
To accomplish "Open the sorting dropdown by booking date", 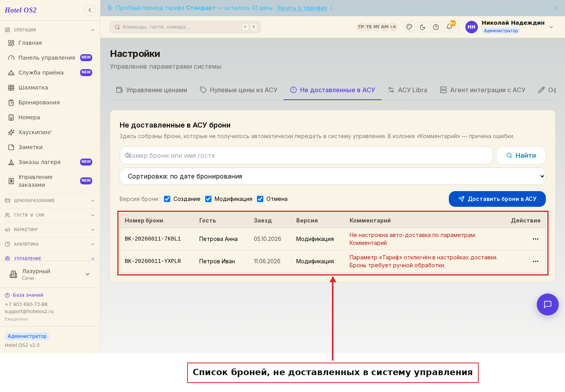I will coord(333,176).
